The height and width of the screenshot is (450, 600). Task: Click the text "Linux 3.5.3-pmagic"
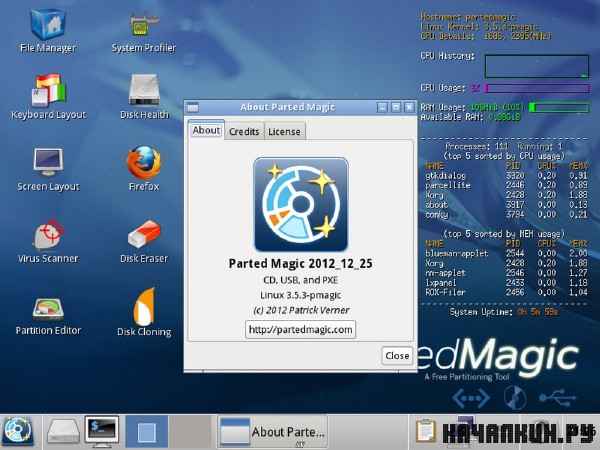(x=300, y=295)
